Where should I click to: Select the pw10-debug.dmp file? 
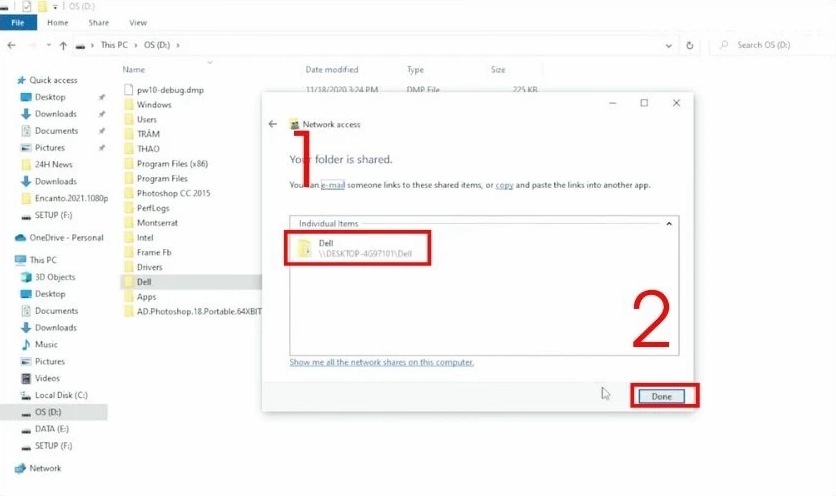170,90
